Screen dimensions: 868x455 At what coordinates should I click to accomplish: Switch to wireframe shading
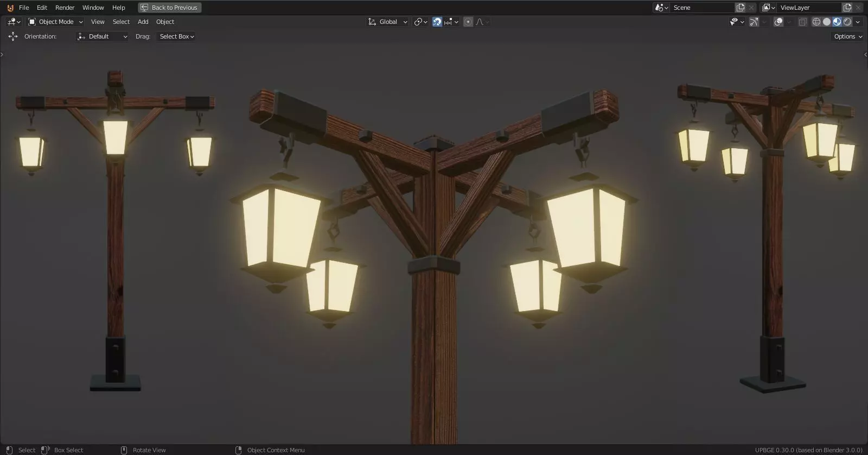[x=816, y=22]
